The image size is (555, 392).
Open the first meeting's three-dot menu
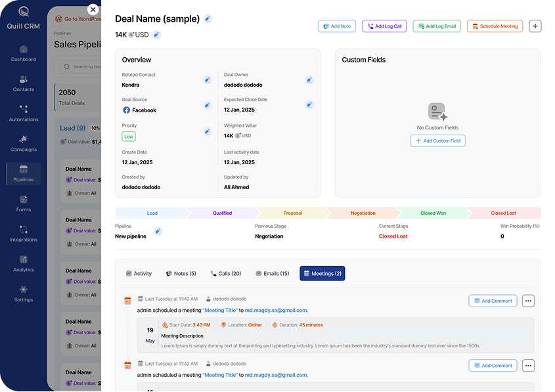point(528,301)
